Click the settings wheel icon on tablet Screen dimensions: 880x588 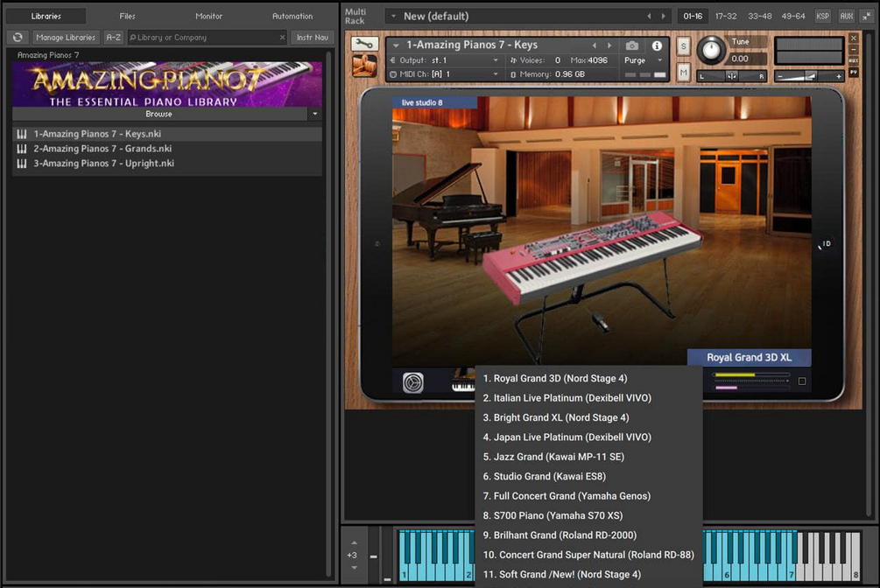coord(413,382)
